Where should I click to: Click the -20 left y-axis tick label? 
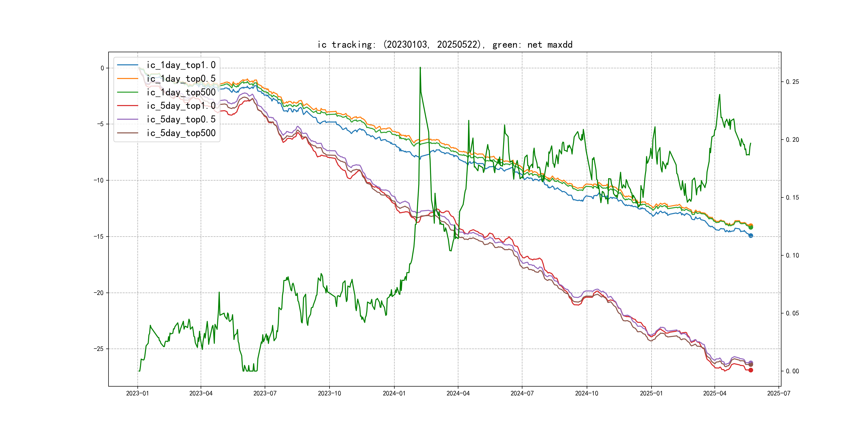pyautogui.click(x=99, y=293)
